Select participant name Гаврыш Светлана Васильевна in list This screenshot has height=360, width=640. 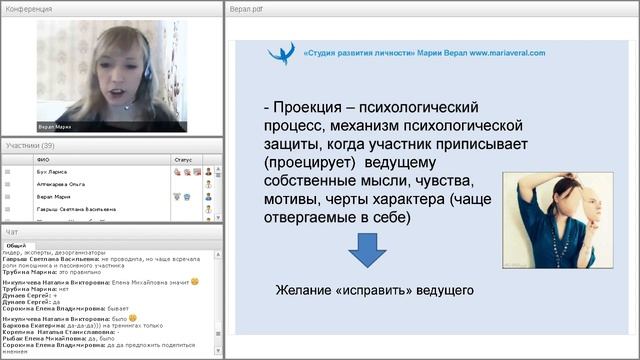(x=76, y=209)
